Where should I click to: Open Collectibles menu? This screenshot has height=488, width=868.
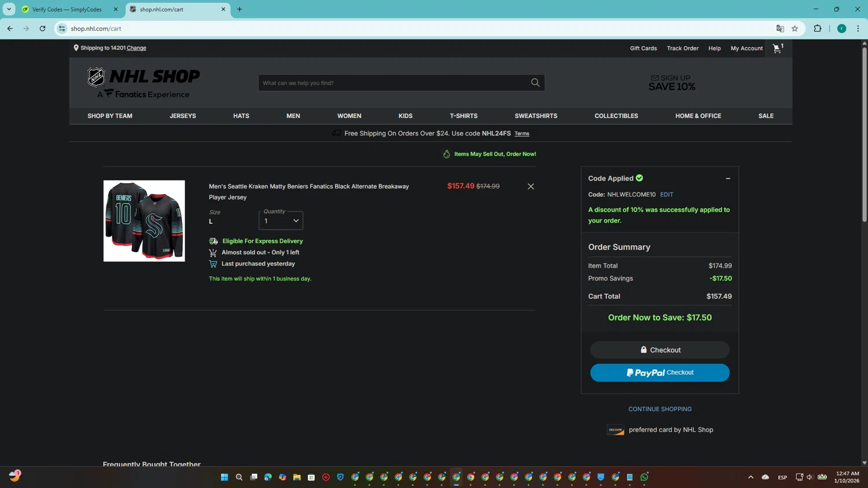[616, 116]
